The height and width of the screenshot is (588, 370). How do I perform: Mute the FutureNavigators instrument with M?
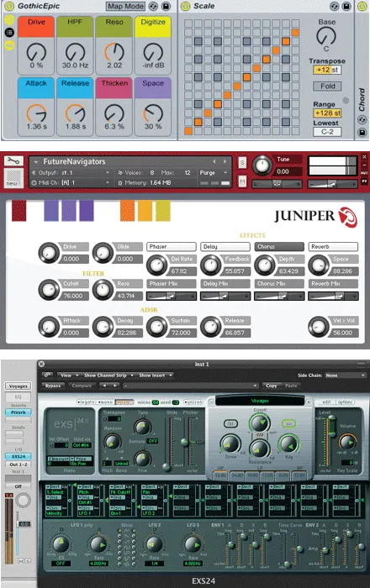242,181
